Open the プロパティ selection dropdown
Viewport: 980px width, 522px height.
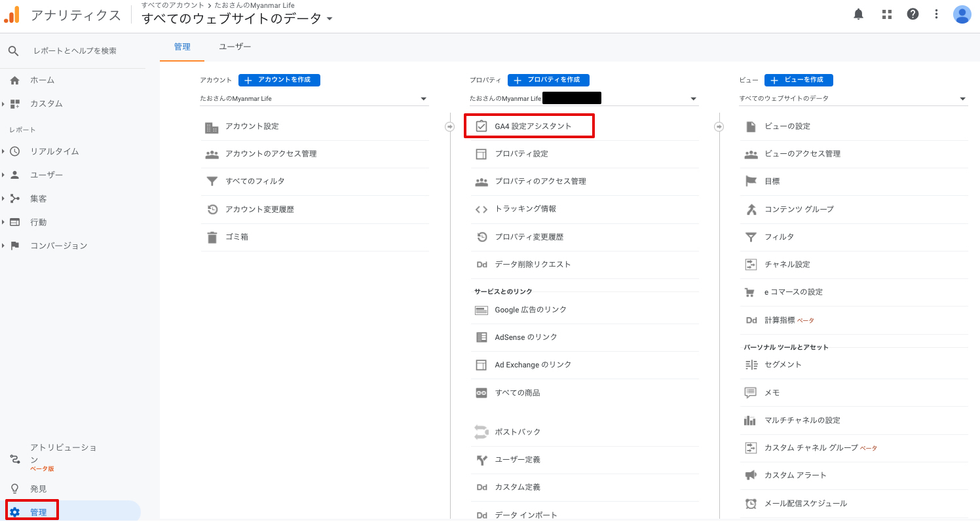pyautogui.click(x=584, y=99)
